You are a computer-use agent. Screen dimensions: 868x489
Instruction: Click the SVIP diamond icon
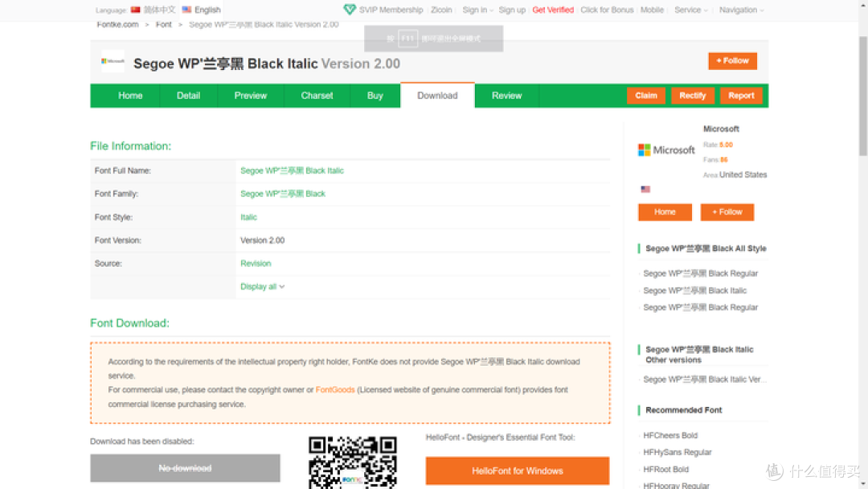coord(350,10)
